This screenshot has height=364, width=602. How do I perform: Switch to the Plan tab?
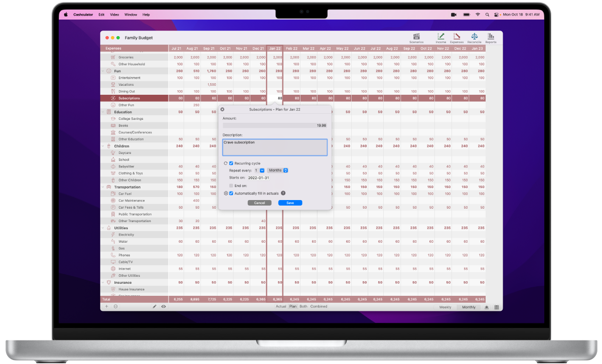pos(293,306)
